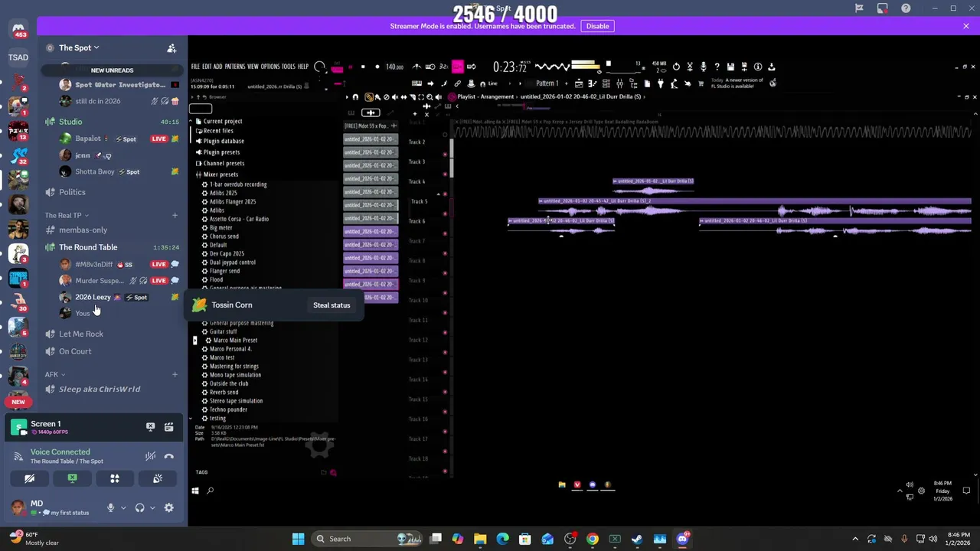The image size is (980, 551).
Task: Select Techno pounder mixer preset
Action: [x=227, y=409]
